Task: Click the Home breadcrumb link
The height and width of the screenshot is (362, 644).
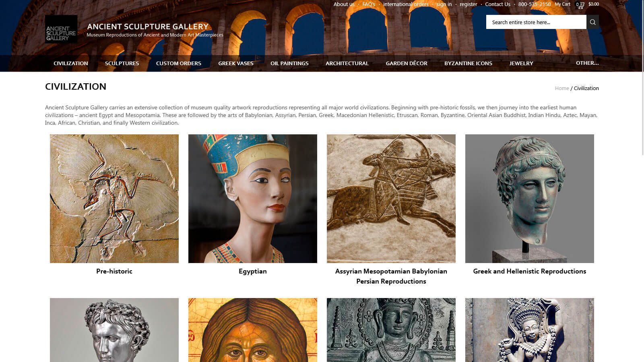Action: (562, 88)
